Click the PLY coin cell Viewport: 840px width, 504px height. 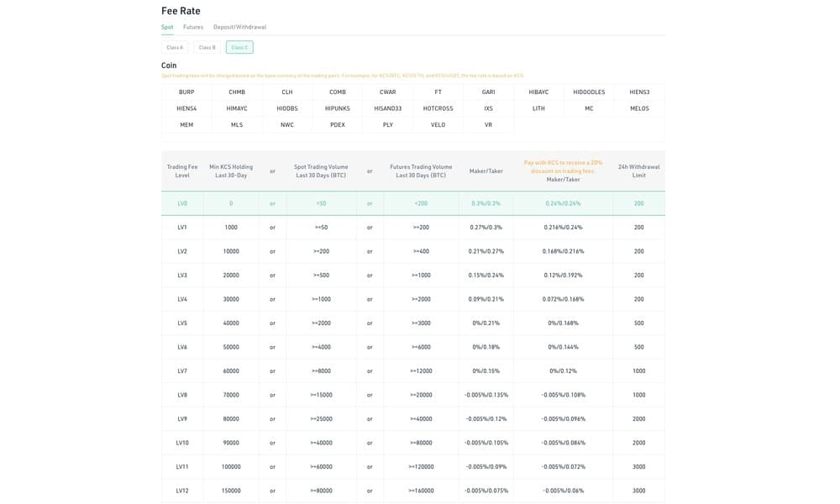point(388,125)
